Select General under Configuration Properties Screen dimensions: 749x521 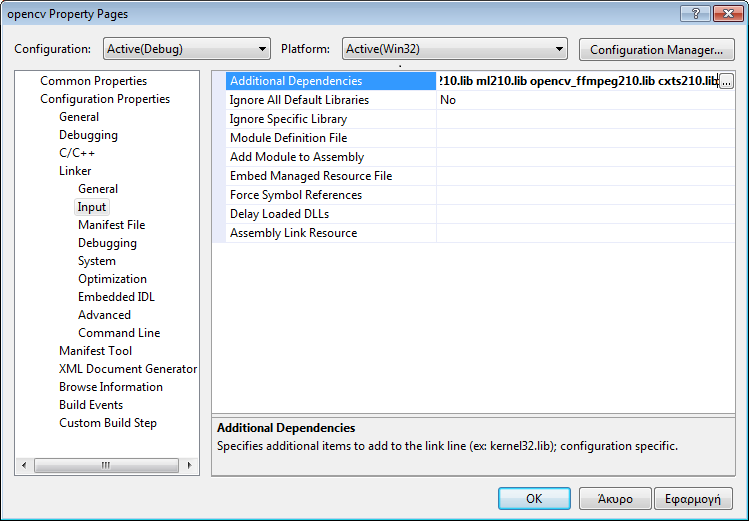[x=79, y=117]
